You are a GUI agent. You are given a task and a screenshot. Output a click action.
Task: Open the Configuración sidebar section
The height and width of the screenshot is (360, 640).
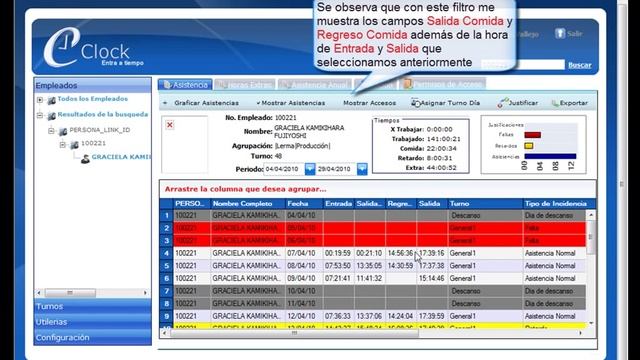point(93,338)
